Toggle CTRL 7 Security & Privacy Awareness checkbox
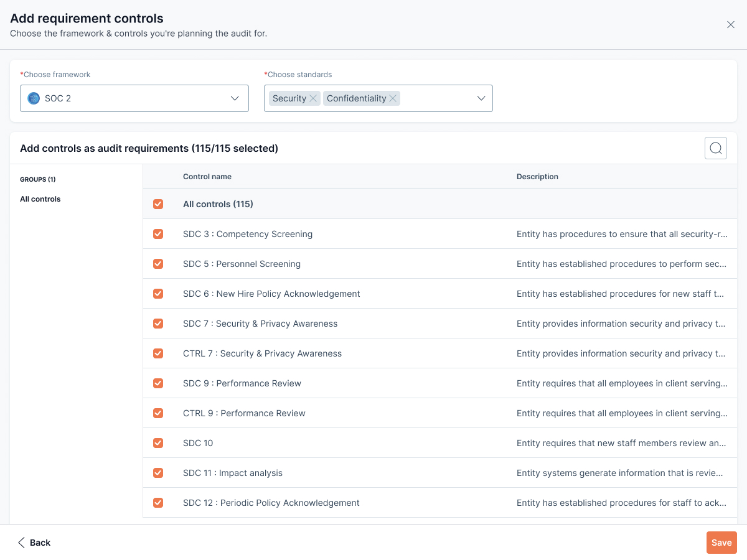 click(158, 353)
